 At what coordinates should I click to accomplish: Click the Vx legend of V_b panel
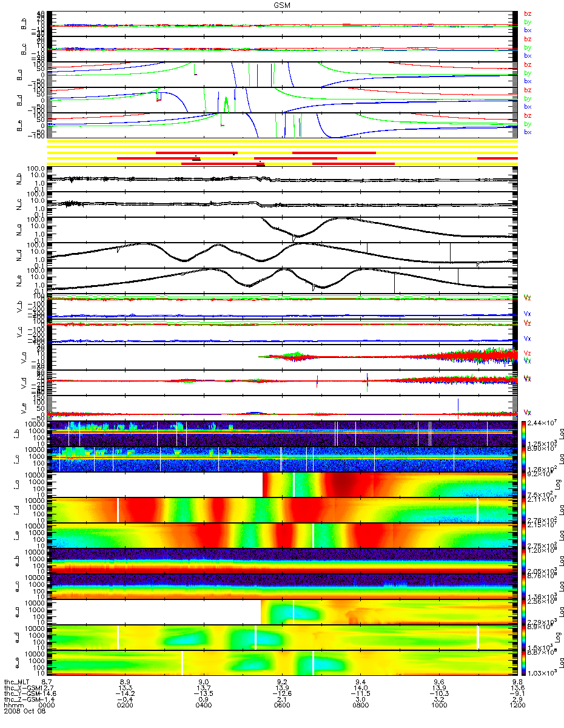(x=528, y=314)
